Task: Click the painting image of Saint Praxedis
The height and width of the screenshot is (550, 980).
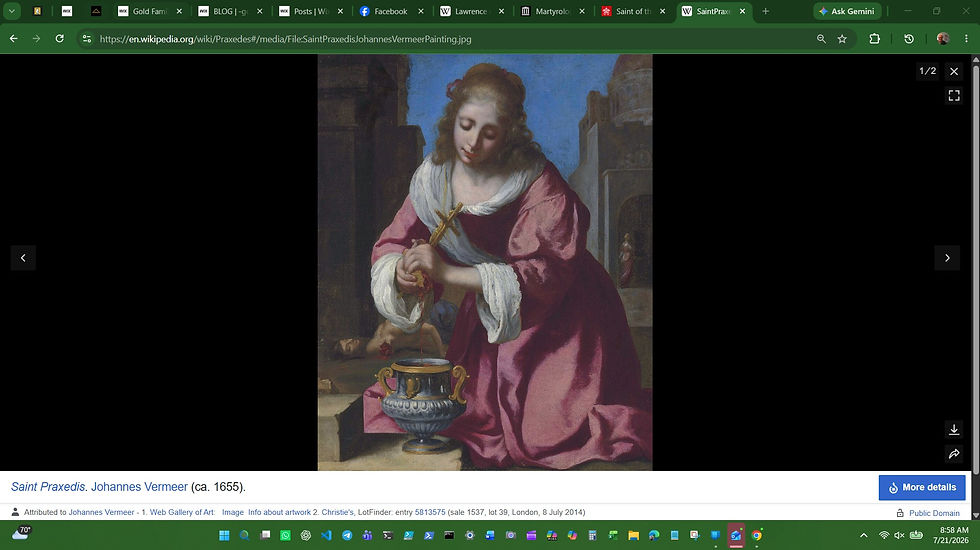Action: click(485, 262)
